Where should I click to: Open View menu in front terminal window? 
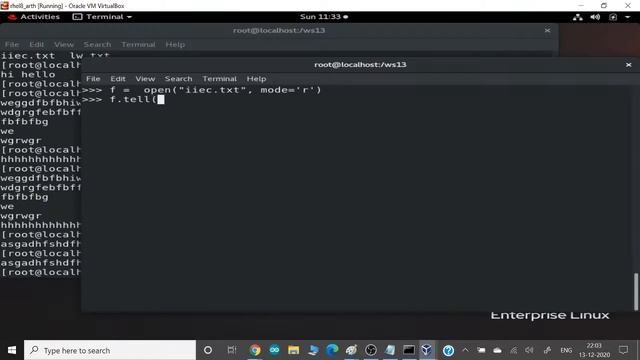click(x=145, y=79)
